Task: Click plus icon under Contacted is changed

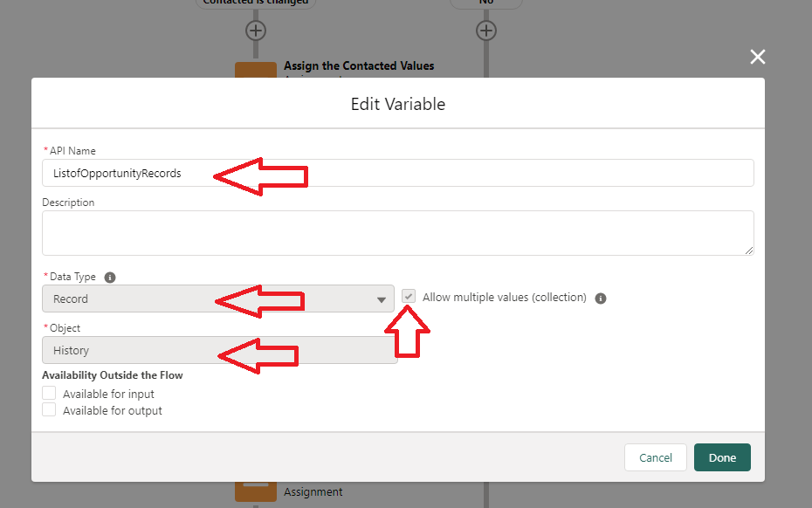Action: tap(255, 31)
